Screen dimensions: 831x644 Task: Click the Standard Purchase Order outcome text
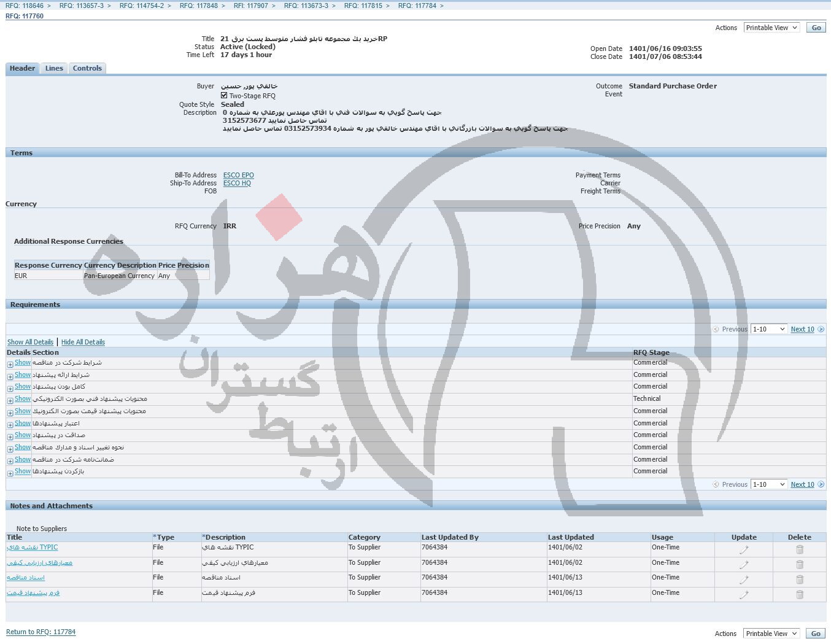673,86
